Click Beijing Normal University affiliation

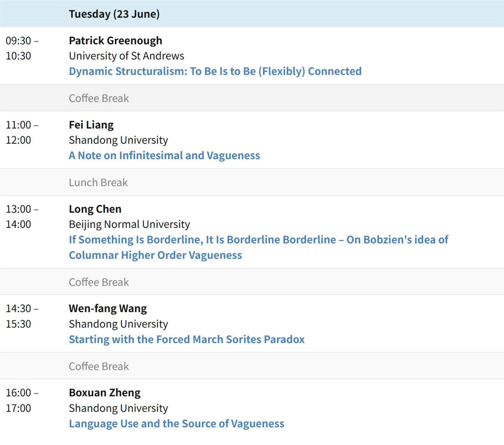129,224
